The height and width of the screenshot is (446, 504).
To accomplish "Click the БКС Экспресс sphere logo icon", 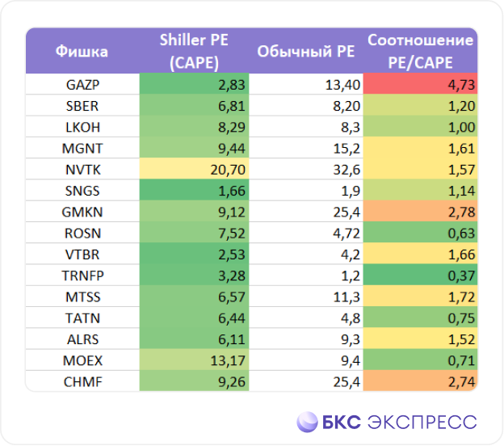I will coord(307,422).
